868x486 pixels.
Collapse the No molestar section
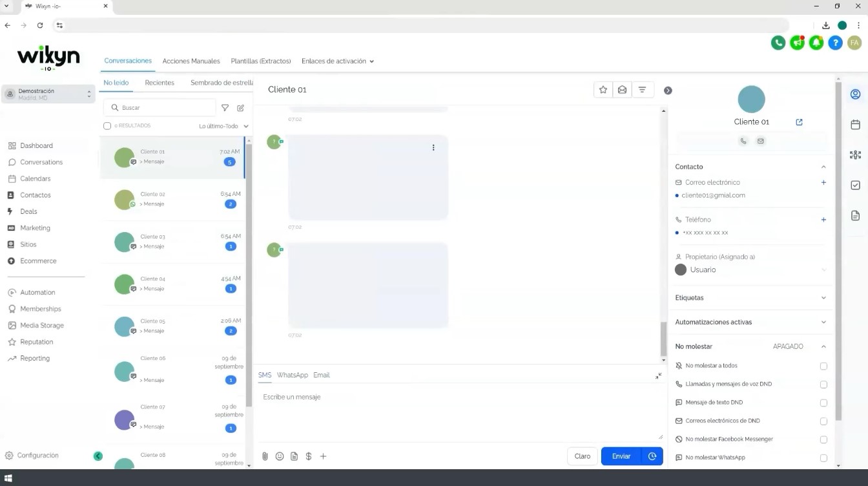[x=823, y=346]
